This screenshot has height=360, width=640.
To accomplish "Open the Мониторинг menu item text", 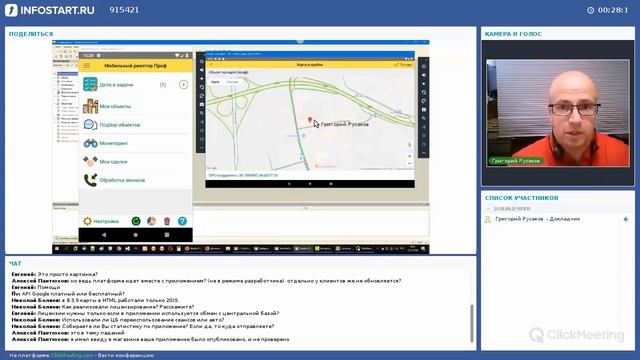I will [x=114, y=143].
